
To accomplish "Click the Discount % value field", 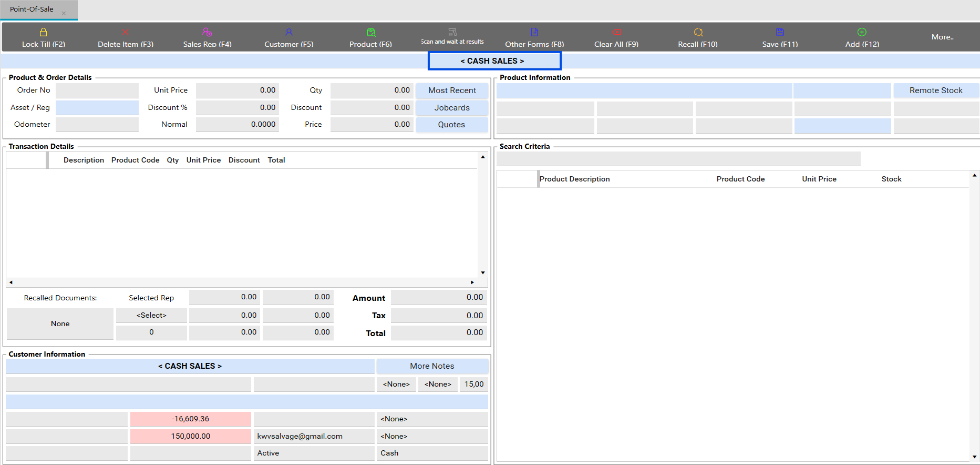I will pyautogui.click(x=237, y=108).
